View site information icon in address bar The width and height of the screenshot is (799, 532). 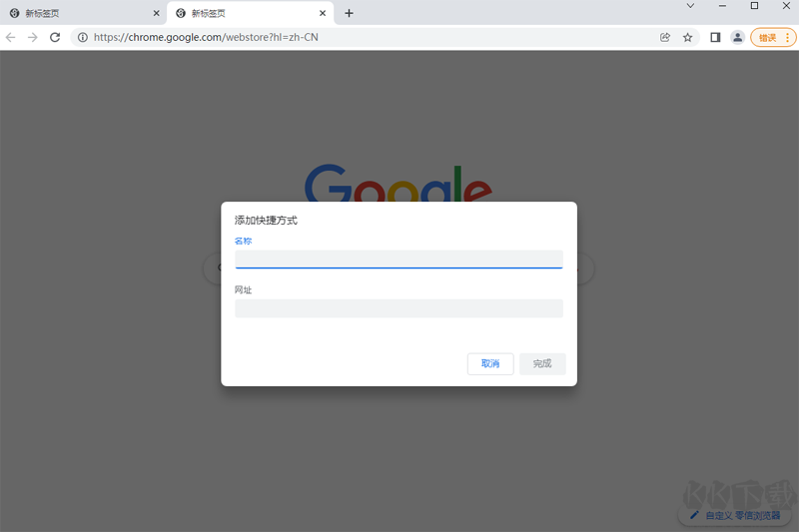coord(83,37)
